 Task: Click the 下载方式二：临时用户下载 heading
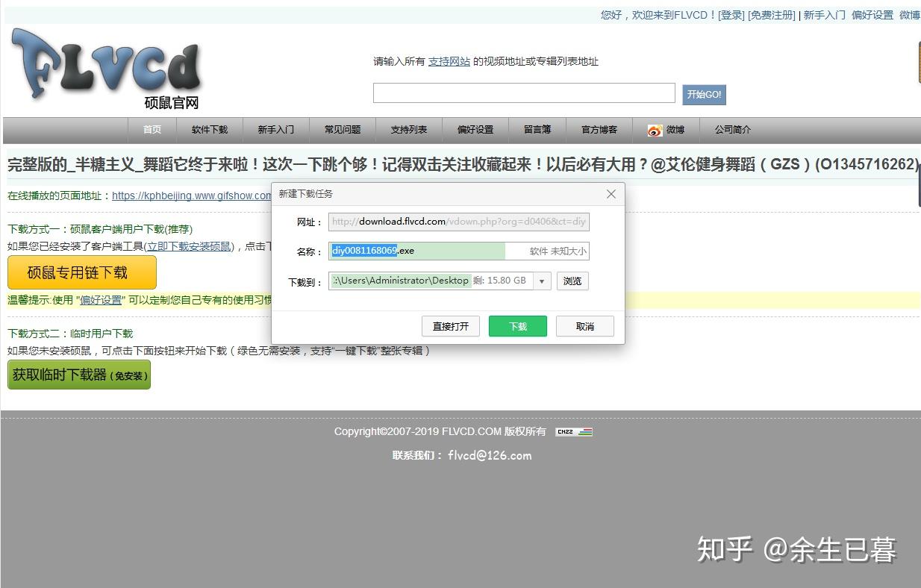tap(70, 334)
